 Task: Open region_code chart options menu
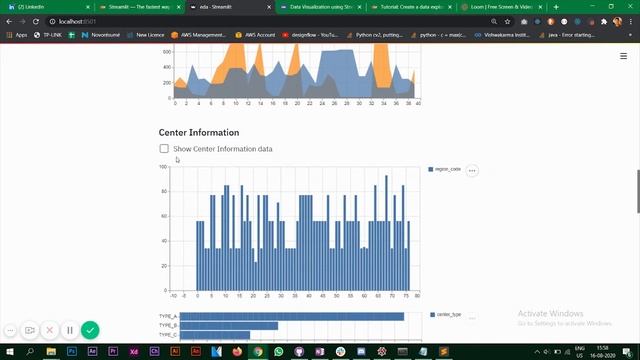tap(472, 171)
